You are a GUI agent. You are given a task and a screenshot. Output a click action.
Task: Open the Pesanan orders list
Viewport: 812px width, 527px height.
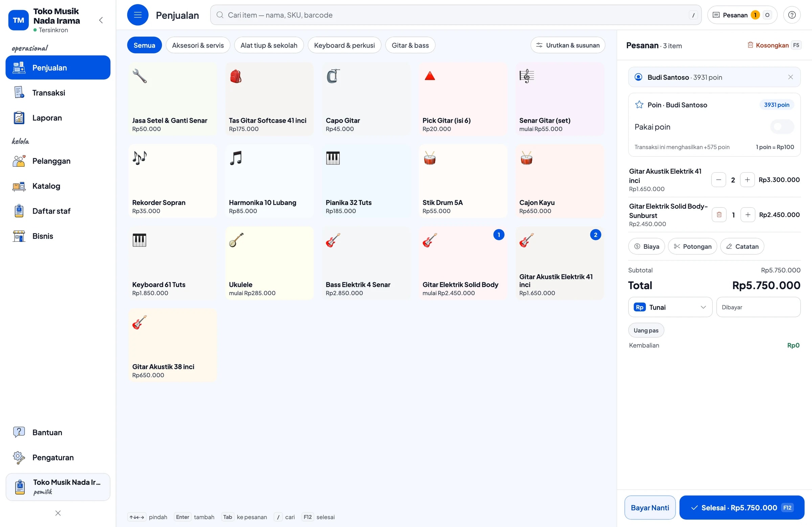pyautogui.click(x=742, y=15)
